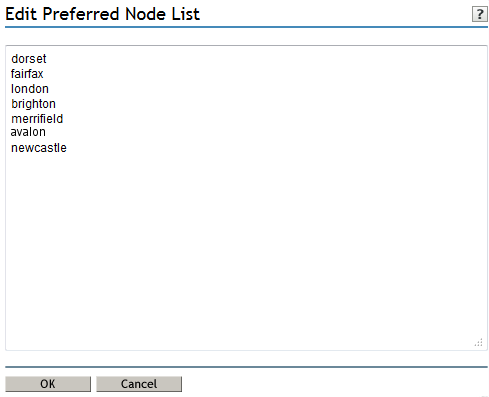Put cursor on the avalon line
Screen dimensions: 489x397
click(x=28, y=132)
